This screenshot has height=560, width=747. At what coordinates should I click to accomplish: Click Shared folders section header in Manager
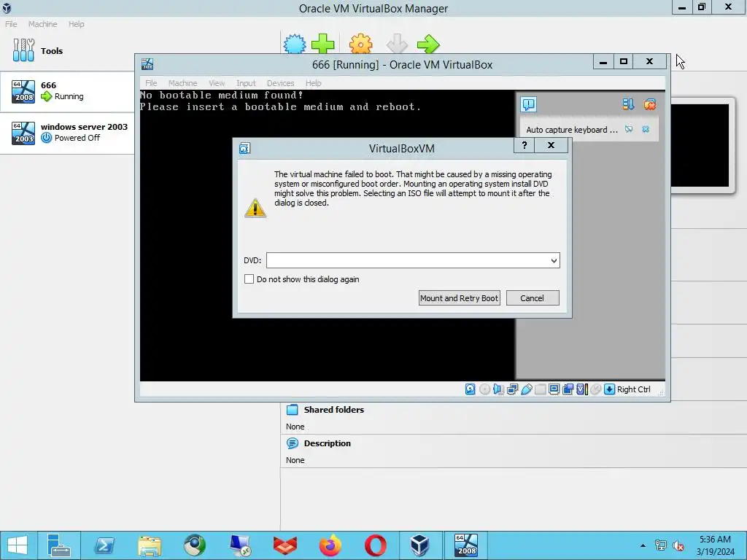point(333,410)
